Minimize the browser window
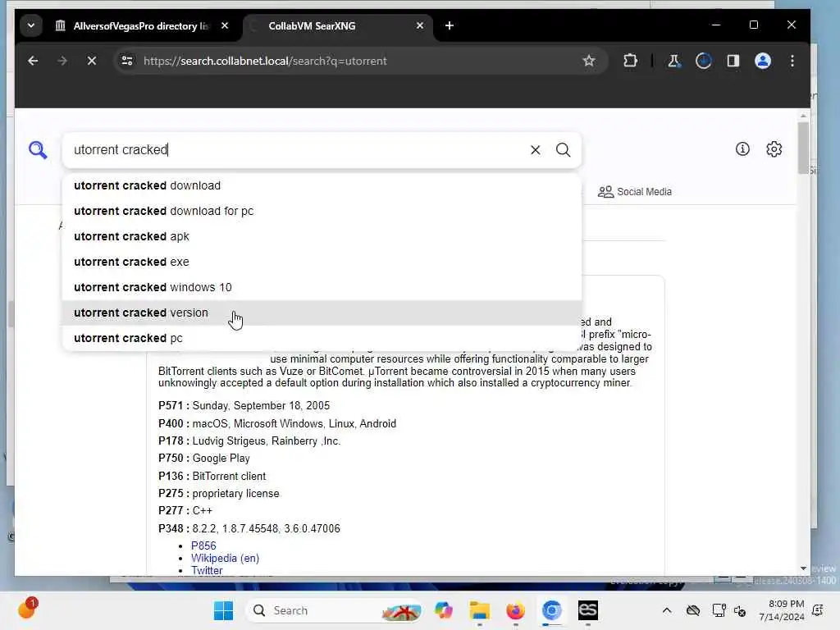The height and width of the screenshot is (630, 840). tap(716, 25)
